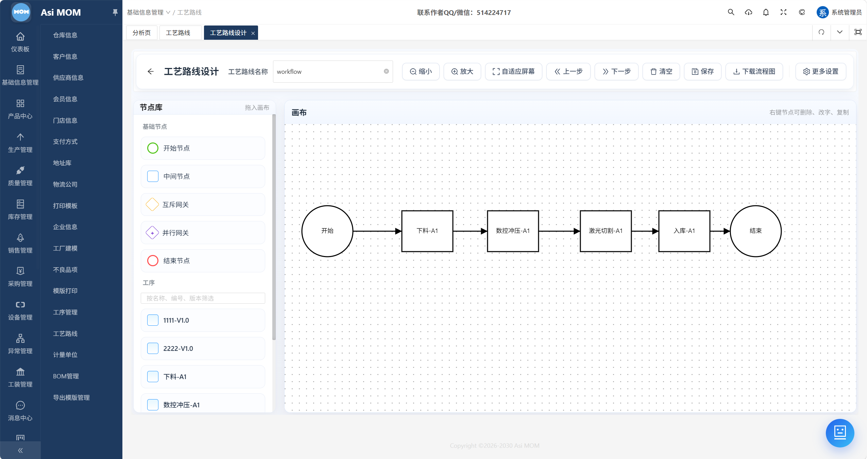
Task: Open 异常管理 sidebar module
Action: point(20,344)
